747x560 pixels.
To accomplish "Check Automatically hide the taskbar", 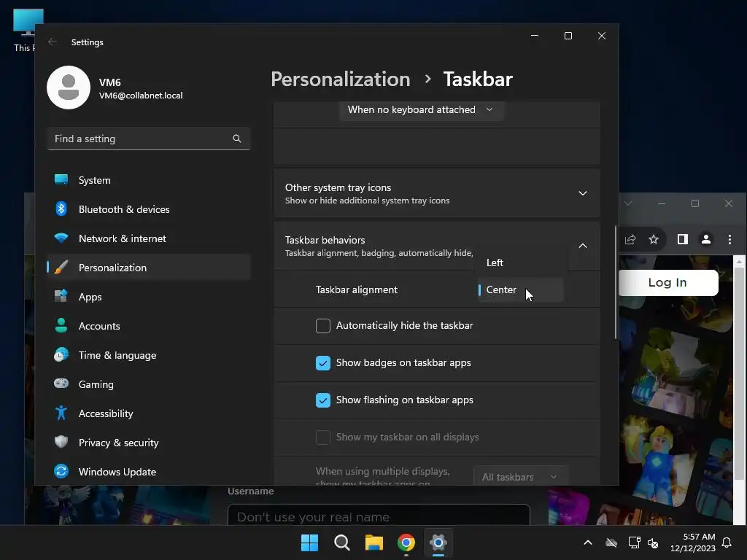I will (x=323, y=326).
